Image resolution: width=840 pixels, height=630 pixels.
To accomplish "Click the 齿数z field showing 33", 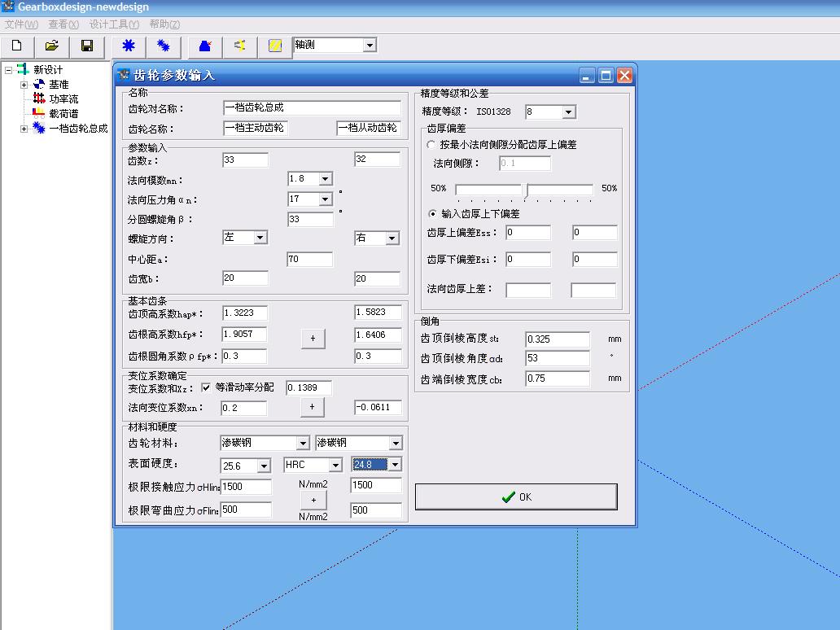I will click(x=245, y=160).
